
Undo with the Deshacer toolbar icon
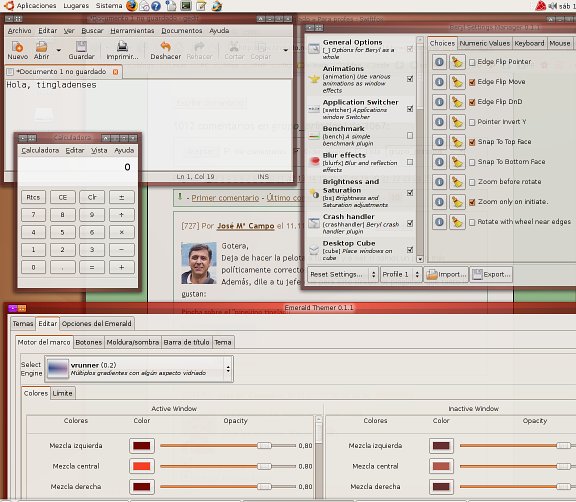point(166,50)
